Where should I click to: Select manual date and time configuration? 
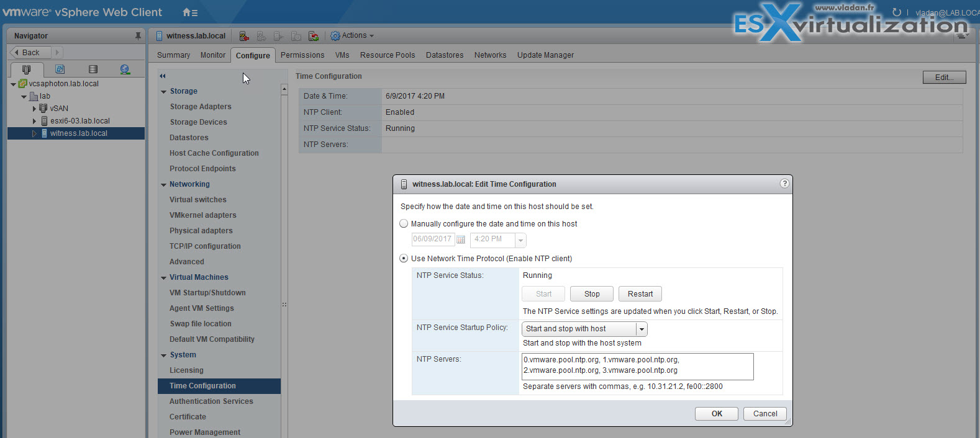pos(404,224)
